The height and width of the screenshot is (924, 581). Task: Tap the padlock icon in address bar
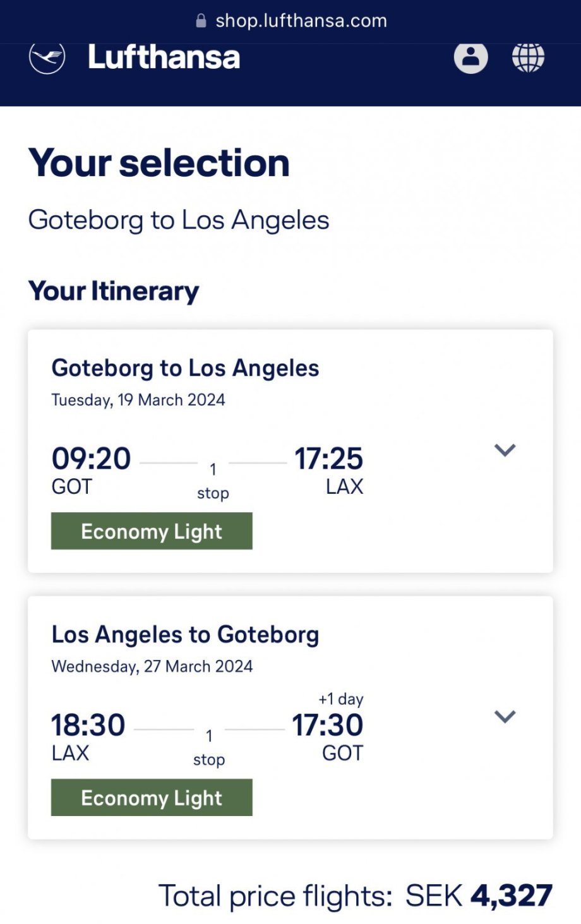[201, 21]
